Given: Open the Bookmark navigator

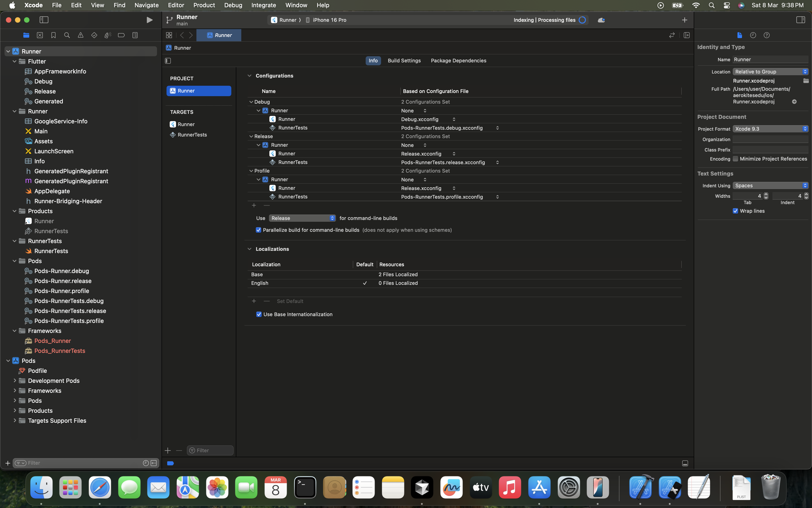Looking at the screenshot, I should 53,35.
